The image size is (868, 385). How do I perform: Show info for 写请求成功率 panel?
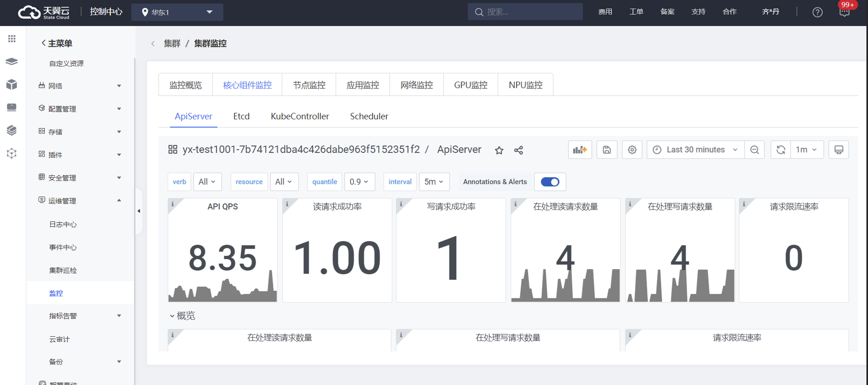click(401, 204)
